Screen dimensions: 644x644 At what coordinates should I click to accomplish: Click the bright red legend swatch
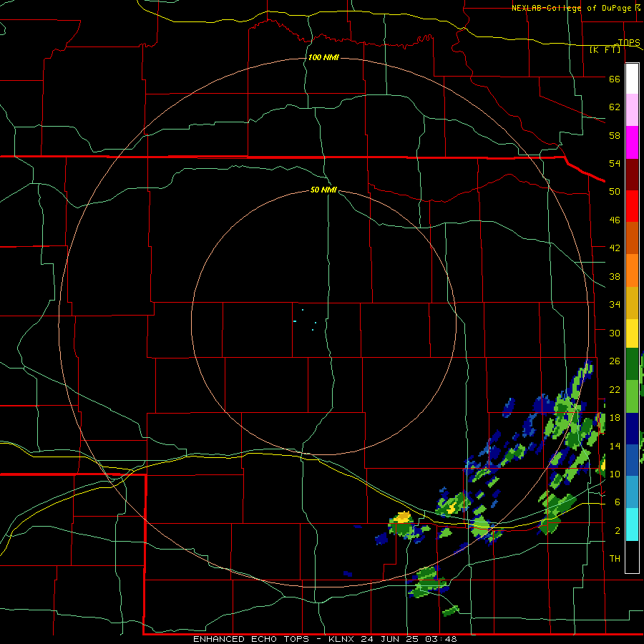632,206
